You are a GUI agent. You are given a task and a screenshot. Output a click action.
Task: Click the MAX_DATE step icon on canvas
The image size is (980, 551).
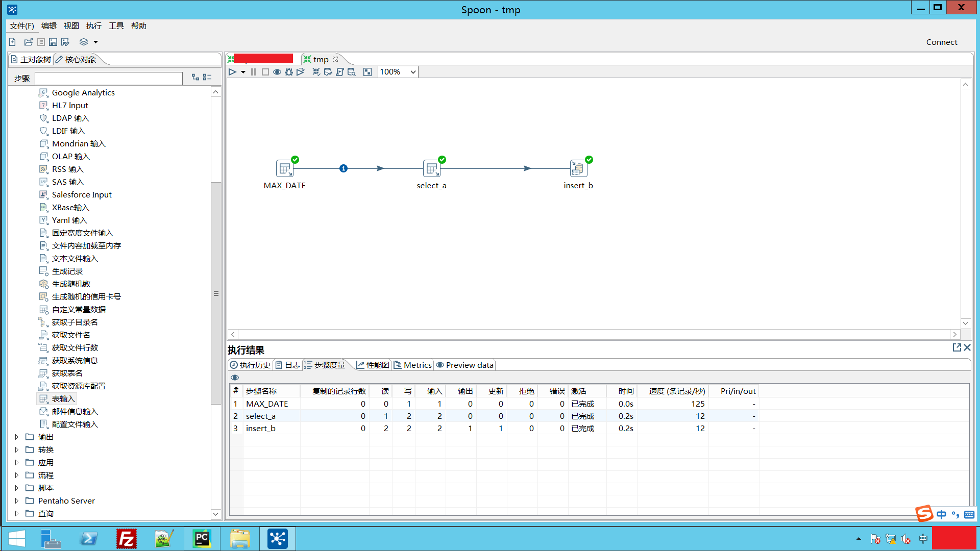[x=284, y=168]
